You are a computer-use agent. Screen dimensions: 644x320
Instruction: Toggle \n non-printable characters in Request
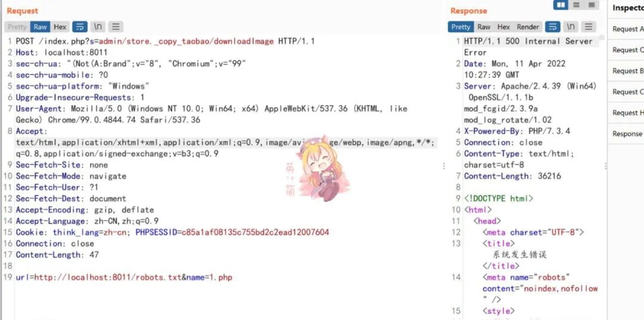point(98,27)
